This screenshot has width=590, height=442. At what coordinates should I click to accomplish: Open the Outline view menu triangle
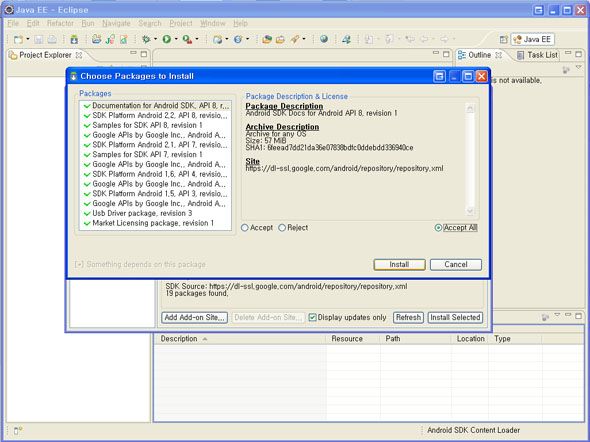click(x=579, y=68)
